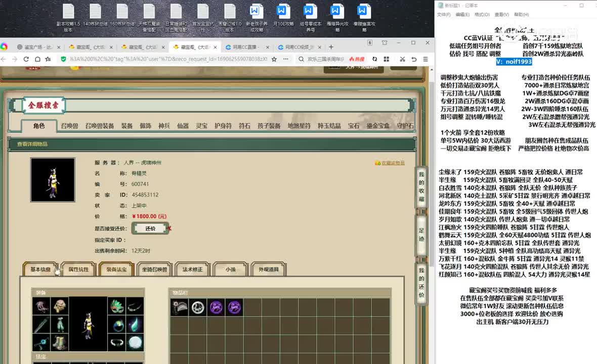The image size is (597, 364).
Task: Select the 孩子装备 category tab
Action: pos(269,126)
